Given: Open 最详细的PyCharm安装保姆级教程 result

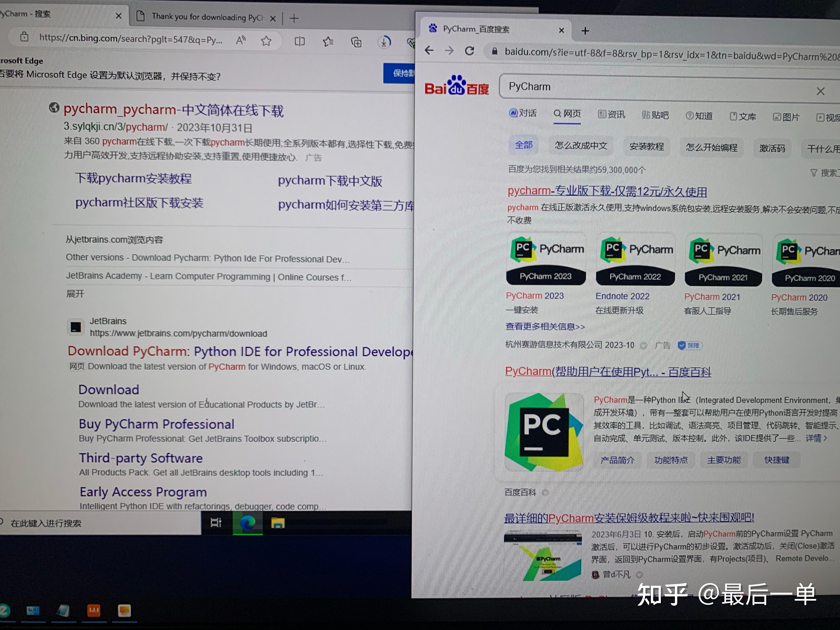Looking at the screenshot, I should coord(629,517).
